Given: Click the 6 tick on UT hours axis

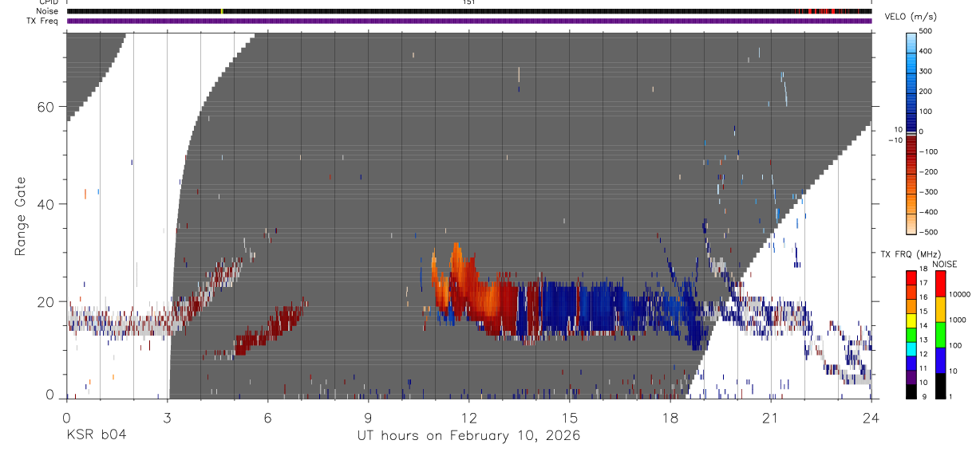Looking at the screenshot, I should tap(267, 418).
